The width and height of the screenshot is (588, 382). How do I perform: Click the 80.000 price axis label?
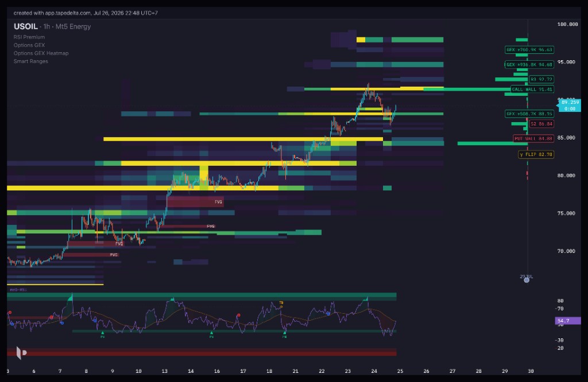click(x=566, y=176)
